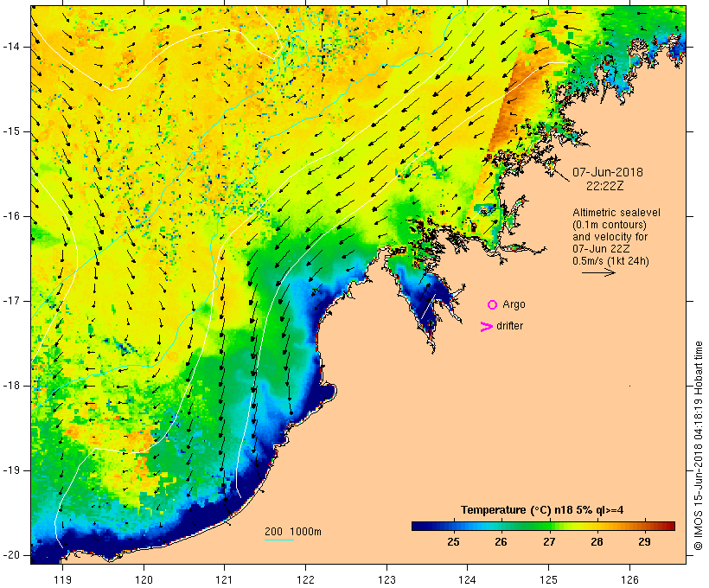Viewport: 709px width, 588px height.
Task: Click the time label 22:22Z
Action: click(605, 186)
